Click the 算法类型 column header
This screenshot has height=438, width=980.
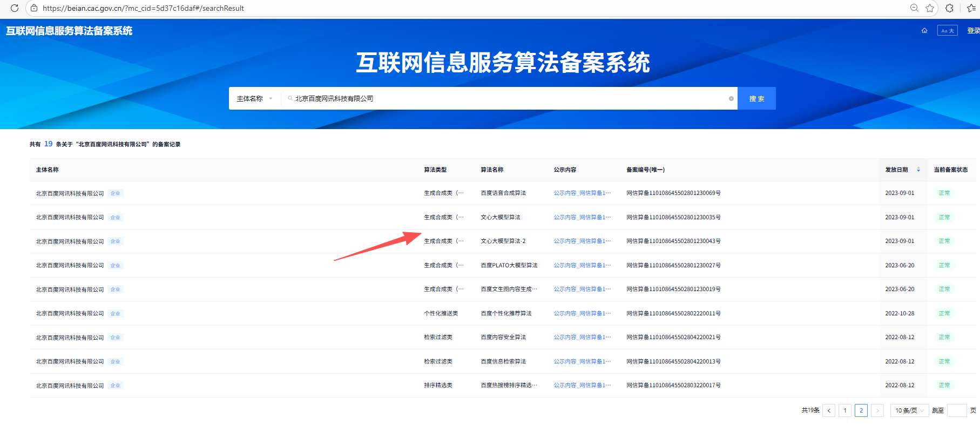(435, 170)
